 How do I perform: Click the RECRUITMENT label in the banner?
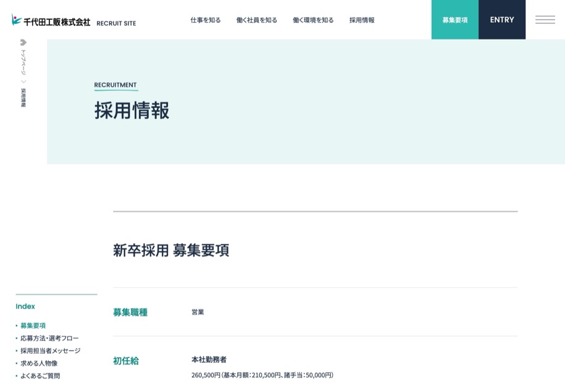[x=115, y=85]
